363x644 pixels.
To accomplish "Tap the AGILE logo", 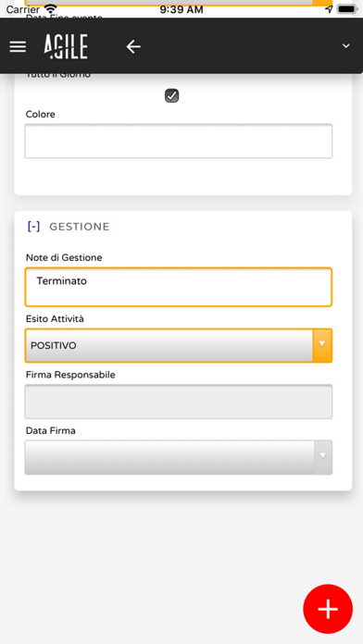I will 66,47.
